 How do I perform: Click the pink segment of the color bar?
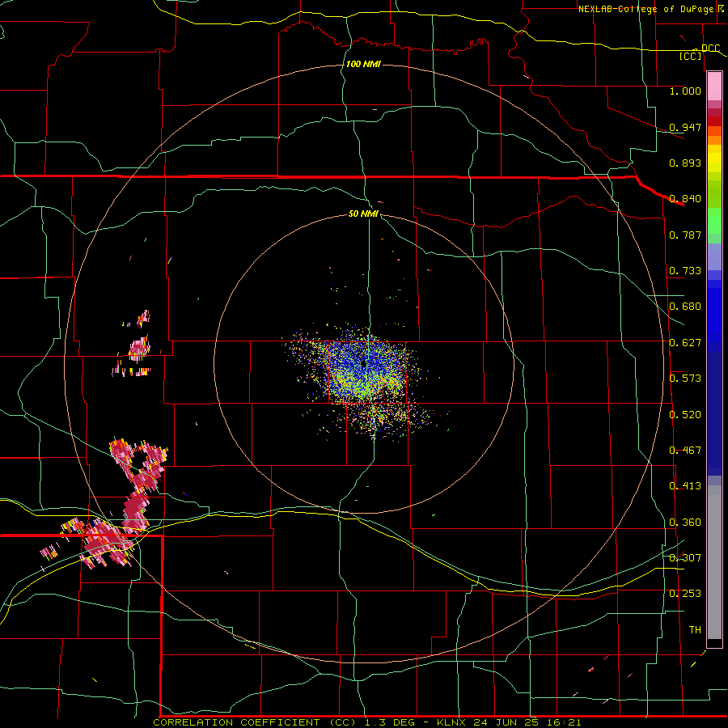pos(714,86)
